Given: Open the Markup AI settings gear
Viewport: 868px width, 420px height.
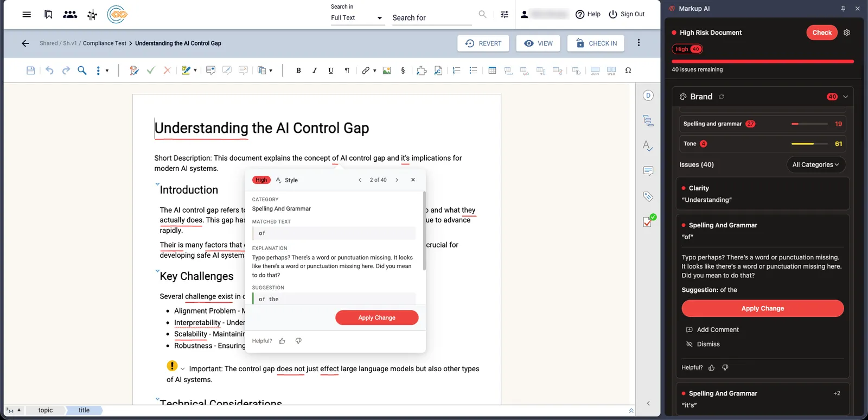Looking at the screenshot, I should tap(847, 33).
